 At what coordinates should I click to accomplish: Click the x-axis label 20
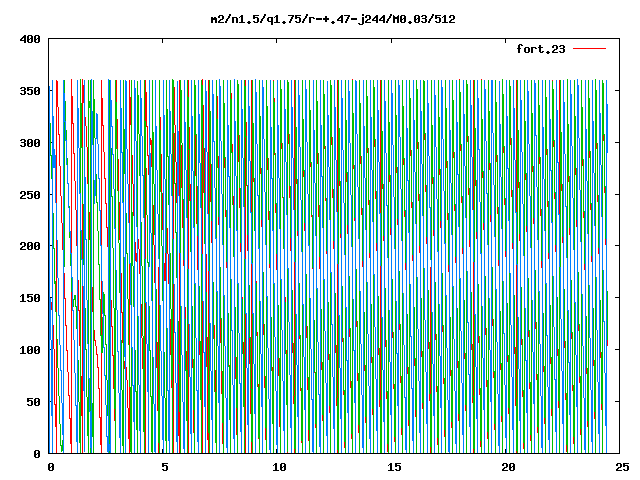point(508,467)
